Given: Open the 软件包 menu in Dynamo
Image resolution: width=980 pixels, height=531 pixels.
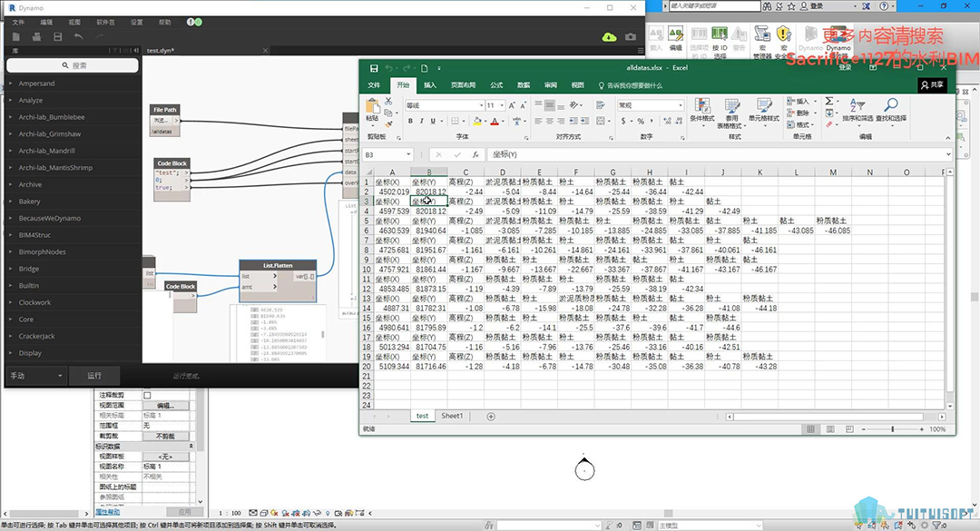Looking at the screenshot, I should 105,21.
